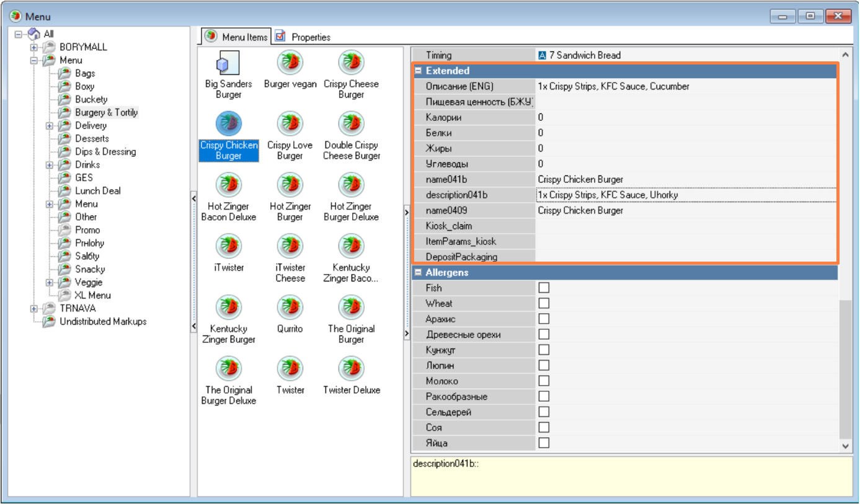860x504 pixels.
Task: Tick the Ракообразные allergen checkbox
Action: tap(544, 396)
